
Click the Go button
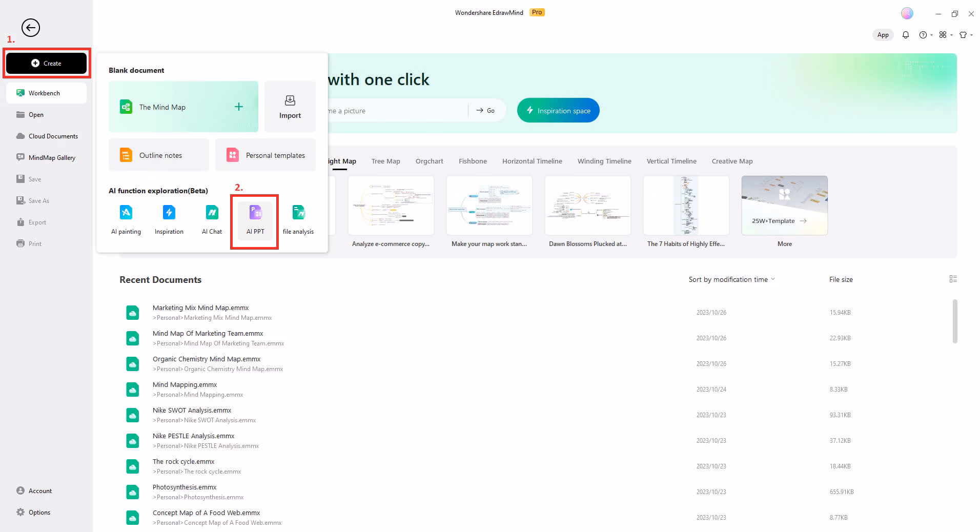coord(485,110)
